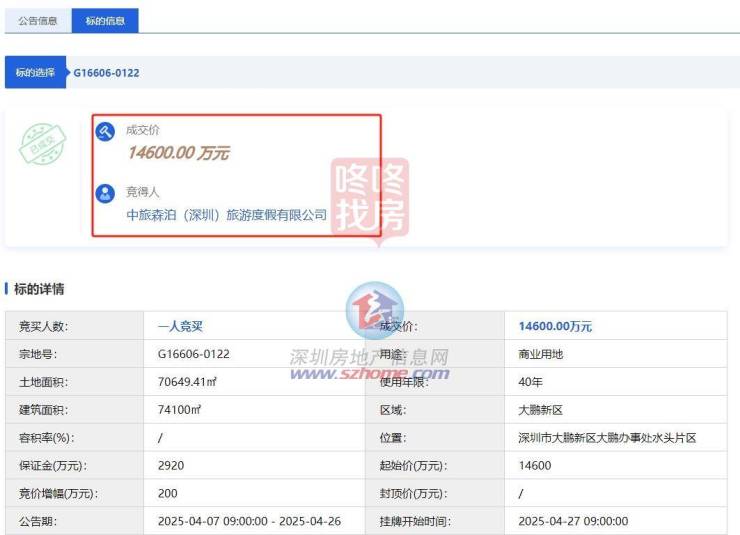
Task: Click the 标的选择 label button
Action: (35, 72)
